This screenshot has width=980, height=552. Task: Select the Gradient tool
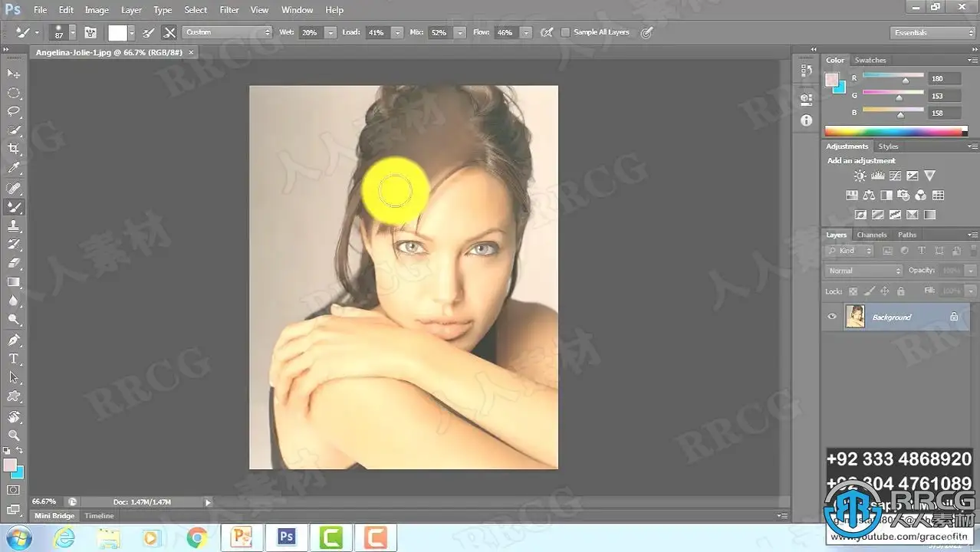pos(14,282)
